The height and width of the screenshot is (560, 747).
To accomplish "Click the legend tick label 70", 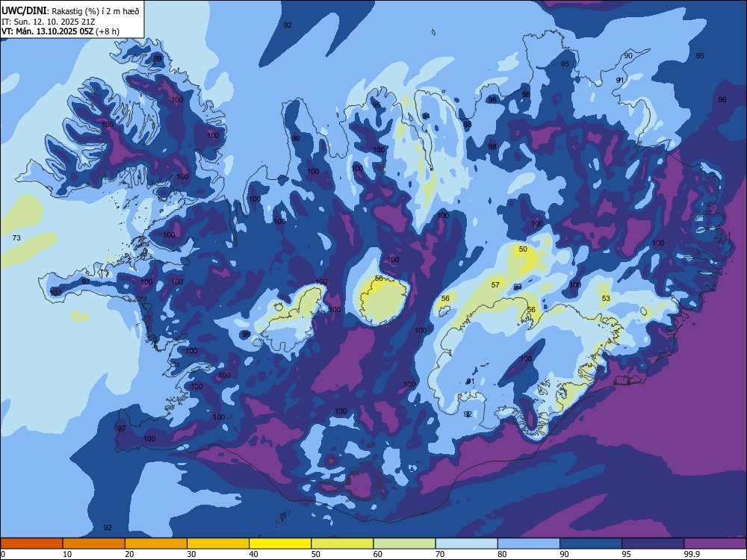I will coord(440,554).
